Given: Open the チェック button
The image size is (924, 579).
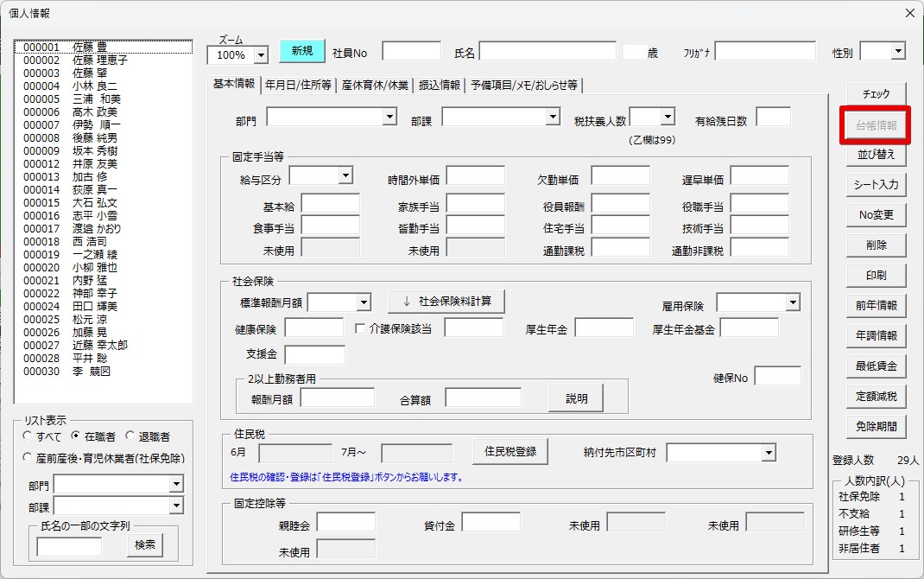Looking at the screenshot, I should [x=877, y=93].
